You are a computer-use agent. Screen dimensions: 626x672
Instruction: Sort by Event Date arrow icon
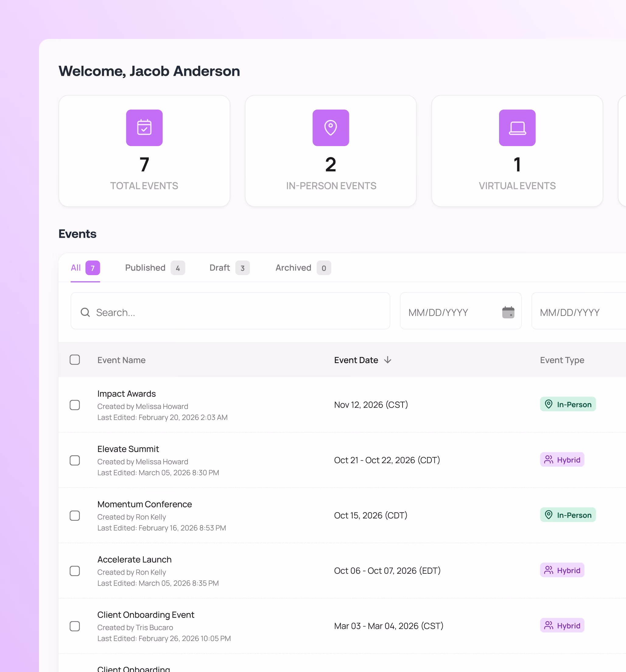(388, 360)
